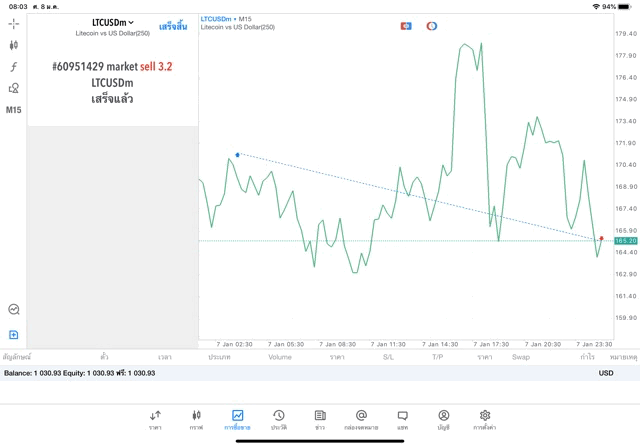The height and width of the screenshot is (447, 640).
Task: Open the indicators (f) icon
Action: (13, 67)
